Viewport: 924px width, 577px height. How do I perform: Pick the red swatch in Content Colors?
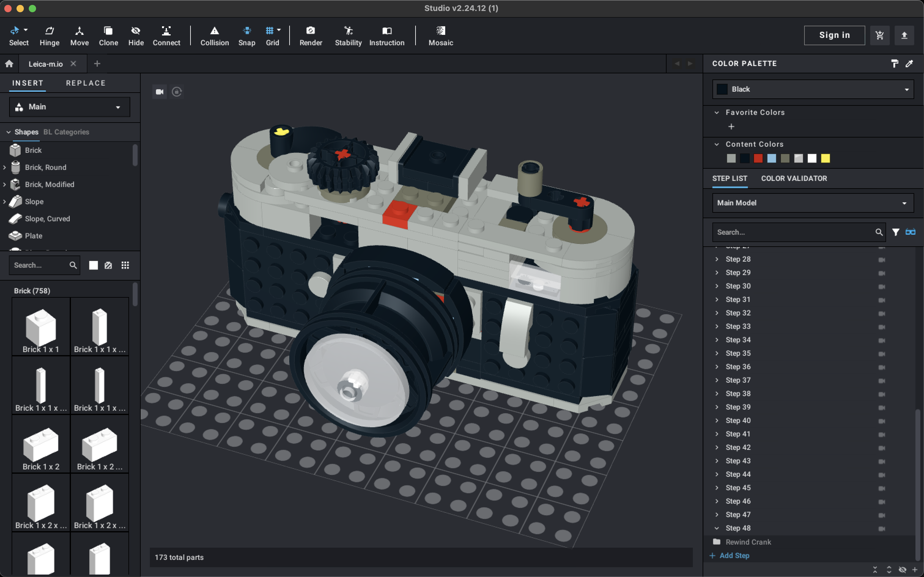[x=758, y=158]
